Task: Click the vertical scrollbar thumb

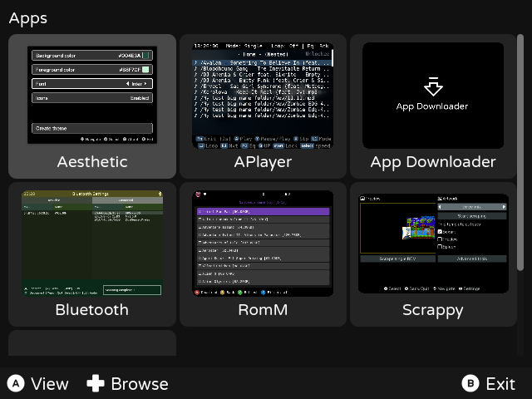Action: (x=520, y=152)
